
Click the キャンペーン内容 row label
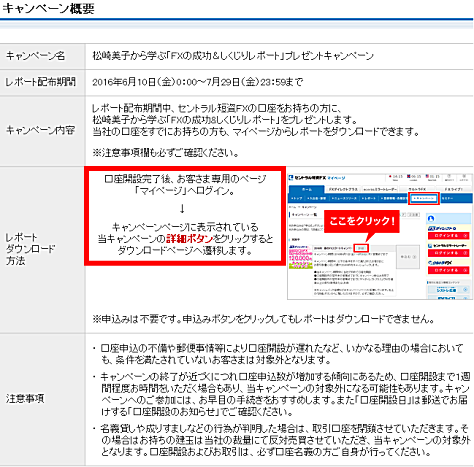pyautogui.click(x=40, y=130)
